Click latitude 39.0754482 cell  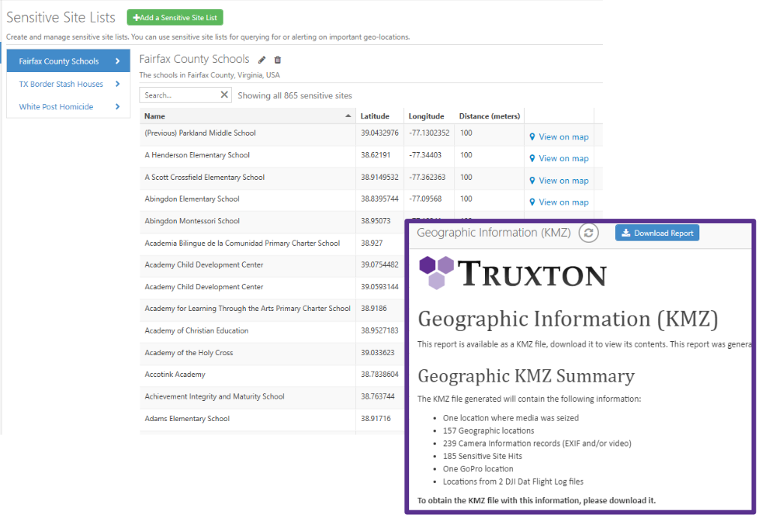[x=379, y=265]
